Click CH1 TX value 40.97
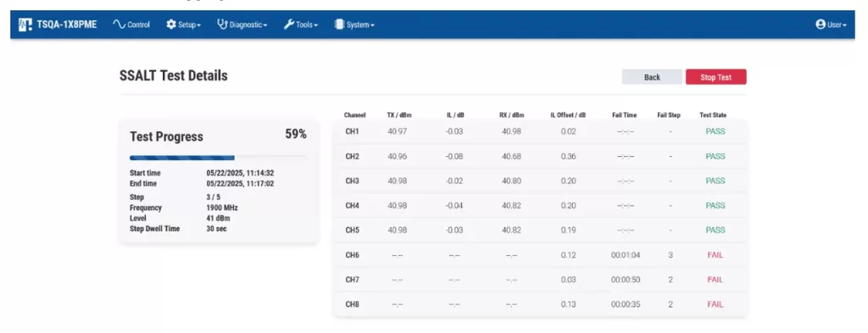The width and height of the screenshot is (868, 333). pyautogui.click(x=398, y=131)
